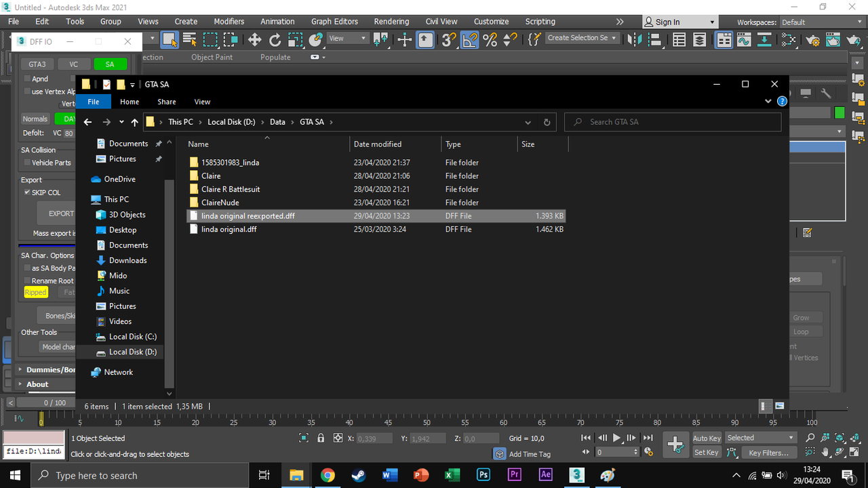Screen dimensions: 868x488
Task: Enable the Rename Root checkbox
Action: 27,281
